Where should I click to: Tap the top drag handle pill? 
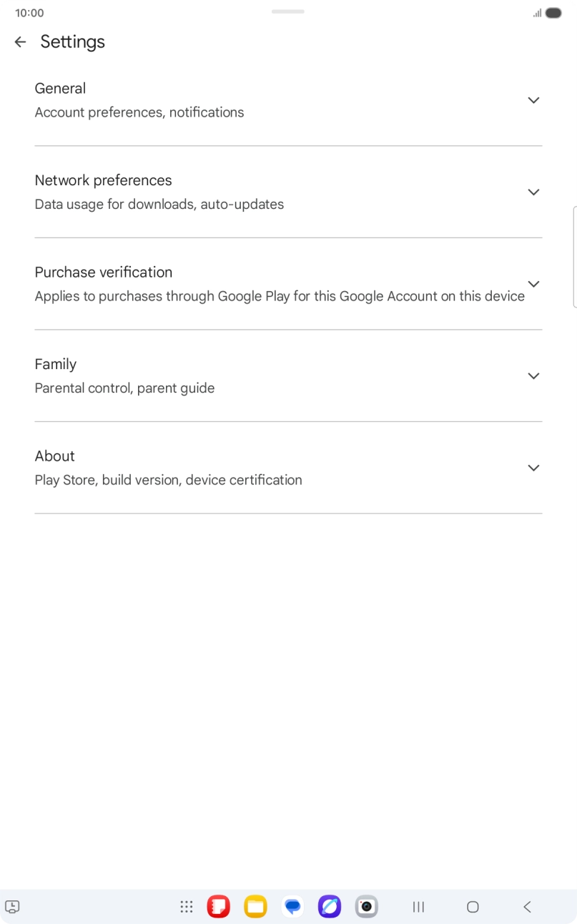click(x=288, y=11)
